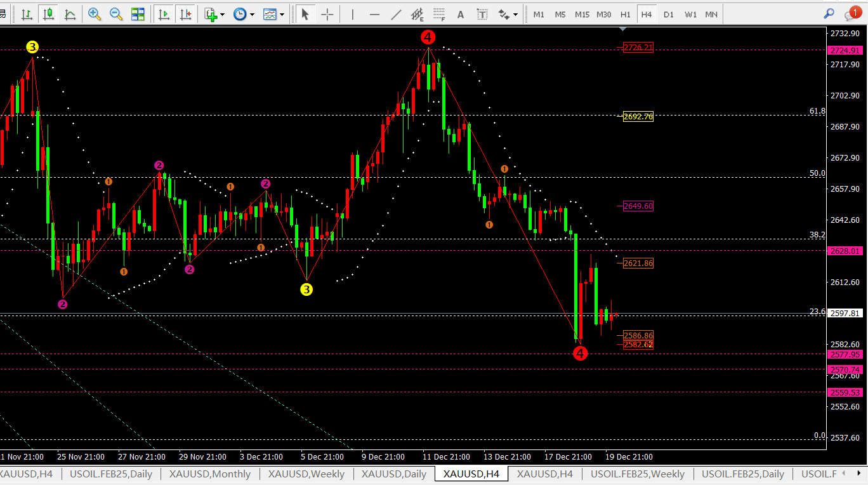This screenshot has width=868, height=485.
Task: Expand the templates dropdown arrow
Action: click(x=282, y=14)
